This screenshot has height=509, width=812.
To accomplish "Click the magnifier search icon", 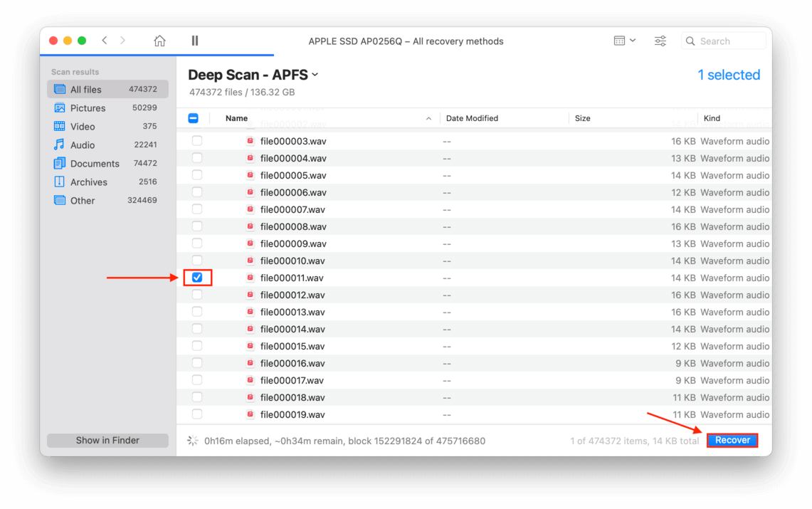I will click(x=690, y=41).
